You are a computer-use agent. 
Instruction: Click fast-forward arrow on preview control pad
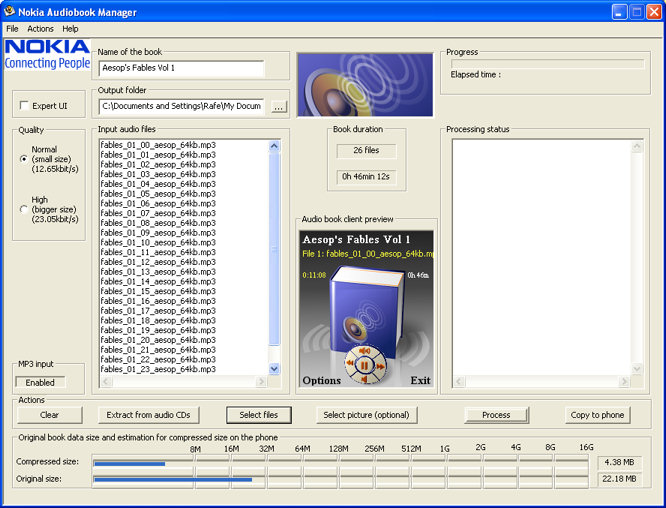pos(381,366)
